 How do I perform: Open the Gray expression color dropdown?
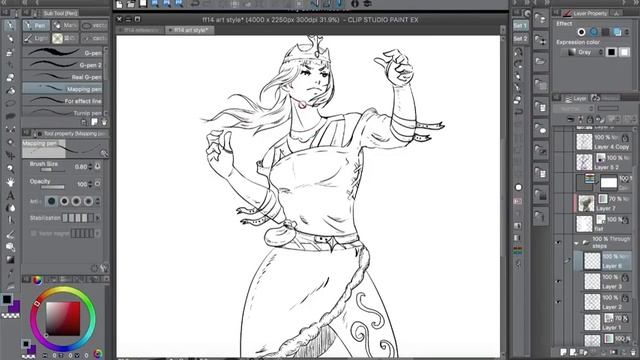click(583, 52)
